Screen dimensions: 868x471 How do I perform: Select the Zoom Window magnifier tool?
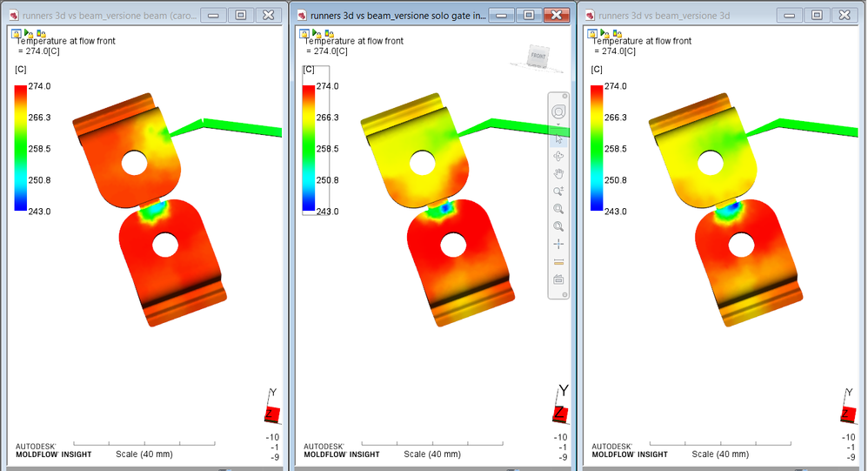pyautogui.click(x=558, y=209)
